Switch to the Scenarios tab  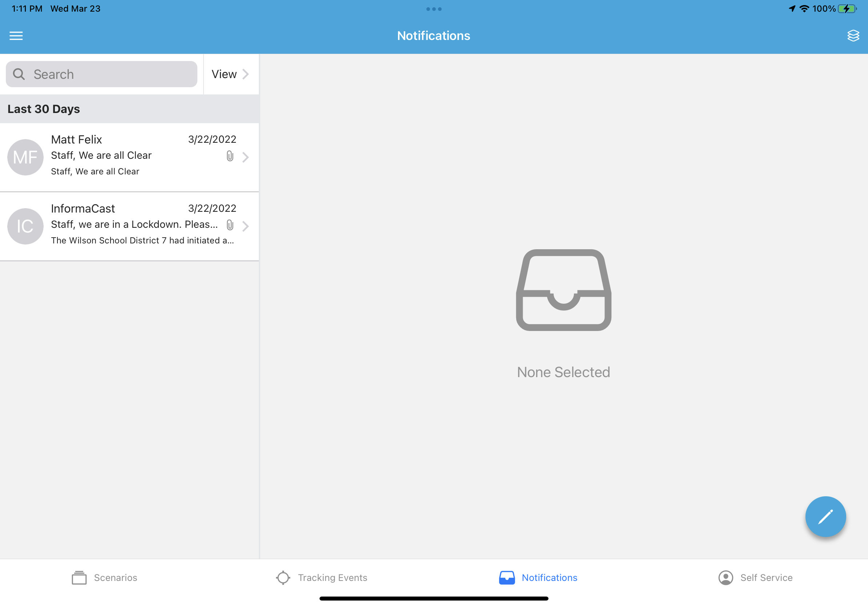[104, 578]
